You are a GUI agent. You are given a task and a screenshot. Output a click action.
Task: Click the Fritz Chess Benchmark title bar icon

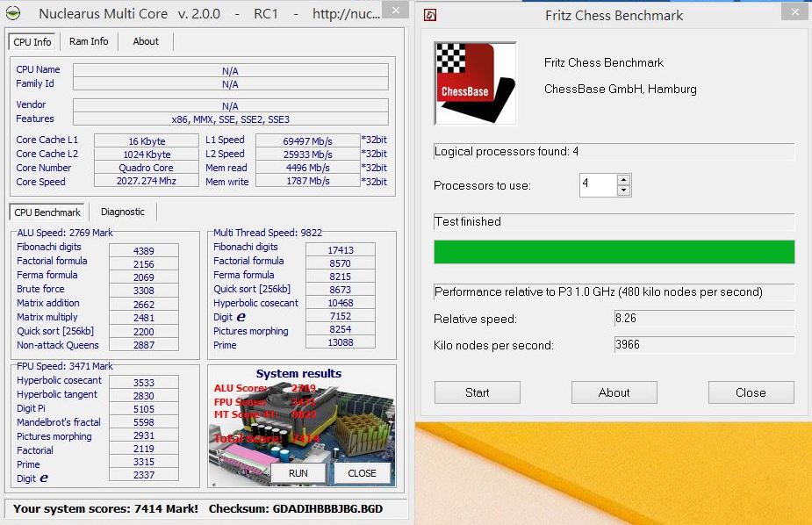430,15
